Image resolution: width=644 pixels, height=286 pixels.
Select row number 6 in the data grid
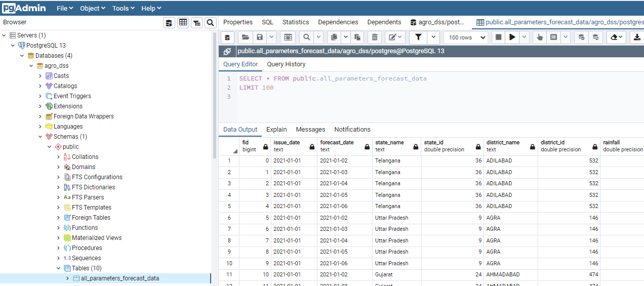229,218
